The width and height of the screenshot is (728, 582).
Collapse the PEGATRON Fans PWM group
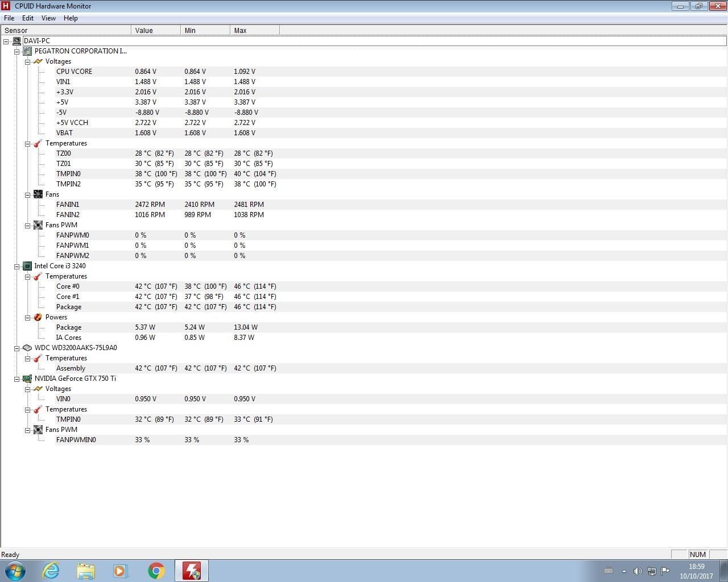click(x=27, y=226)
